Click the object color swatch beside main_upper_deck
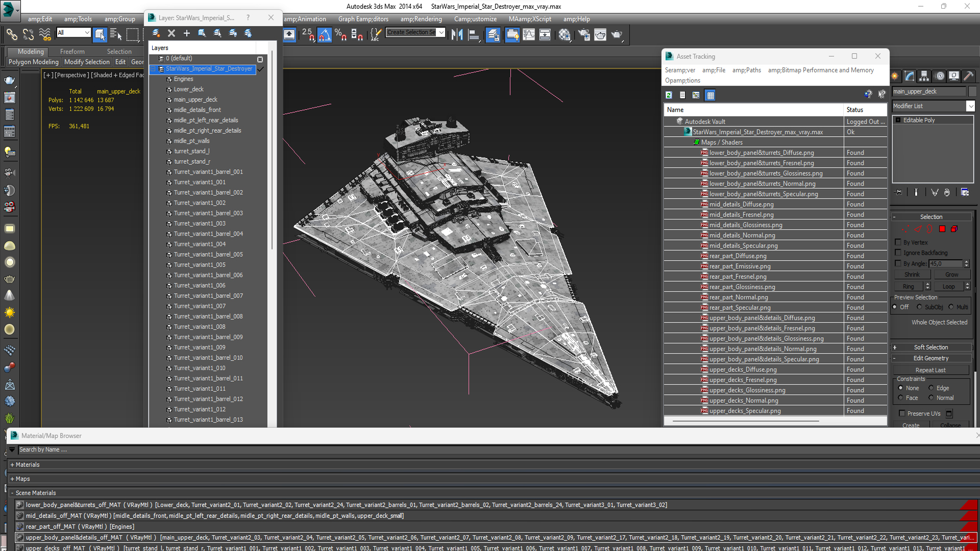 [972, 91]
